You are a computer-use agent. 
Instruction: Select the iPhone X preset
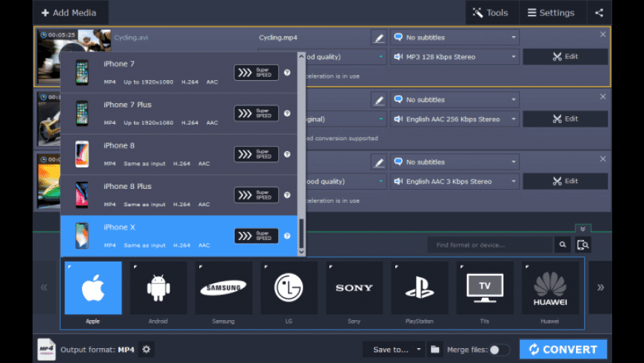click(x=178, y=236)
